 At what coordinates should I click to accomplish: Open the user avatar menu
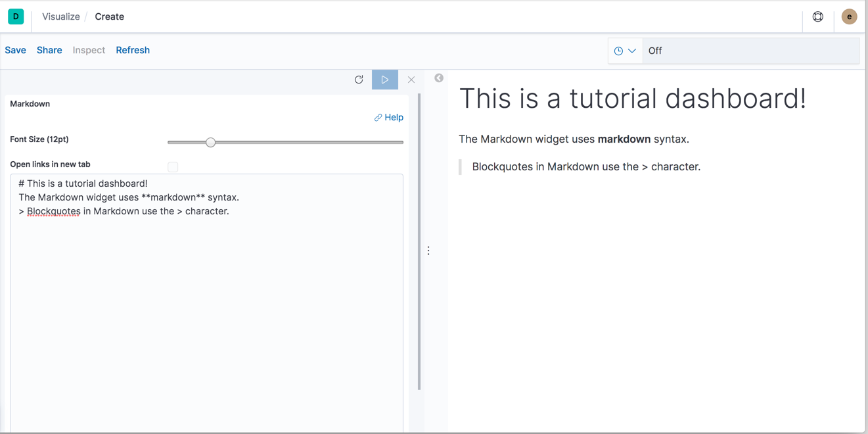(x=849, y=16)
